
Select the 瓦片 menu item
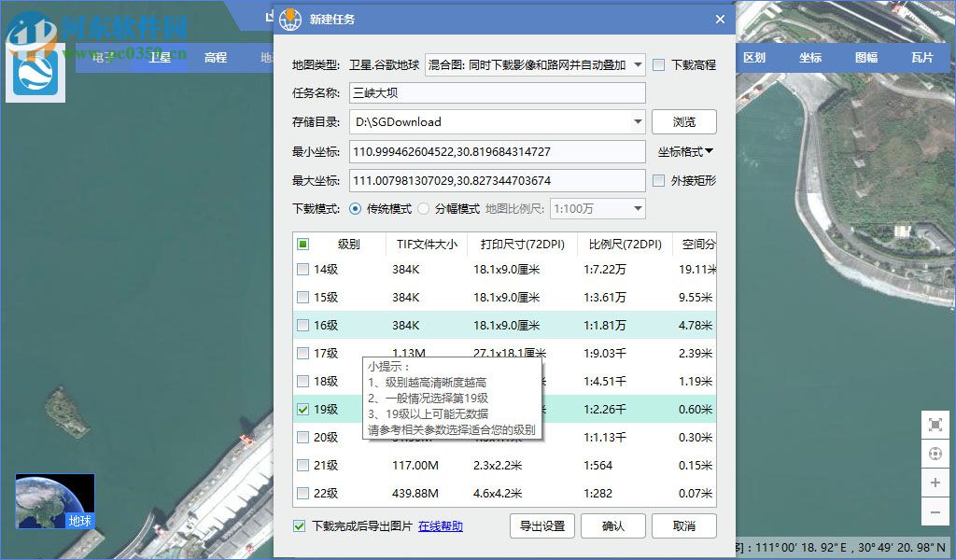click(x=923, y=57)
